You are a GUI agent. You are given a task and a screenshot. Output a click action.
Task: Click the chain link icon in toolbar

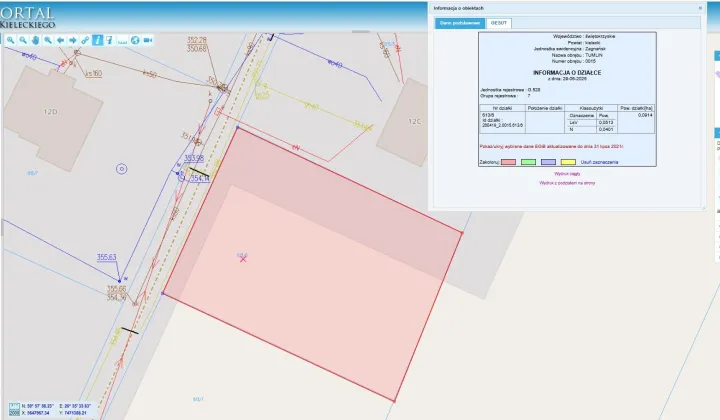pyautogui.click(x=85, y=40)
